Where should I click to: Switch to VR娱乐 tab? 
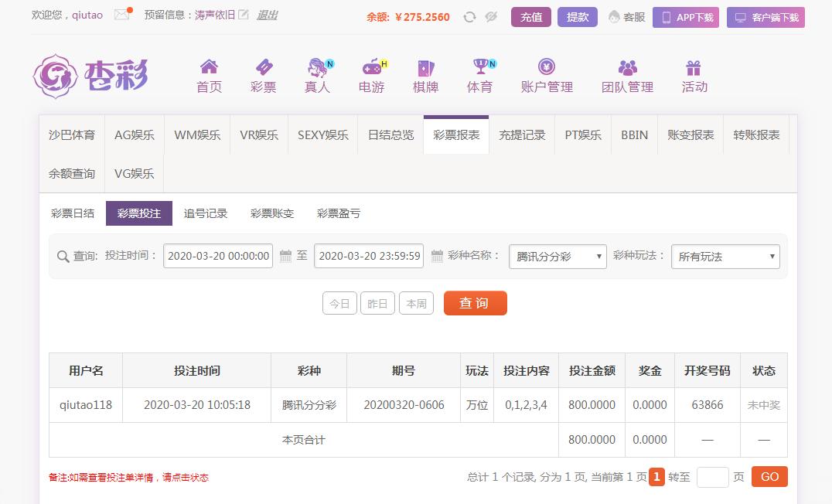(259, 135)
